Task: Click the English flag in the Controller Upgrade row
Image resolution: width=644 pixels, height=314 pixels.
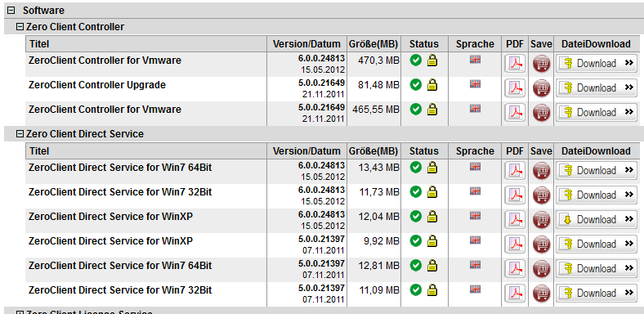Action: click(475, 84)
